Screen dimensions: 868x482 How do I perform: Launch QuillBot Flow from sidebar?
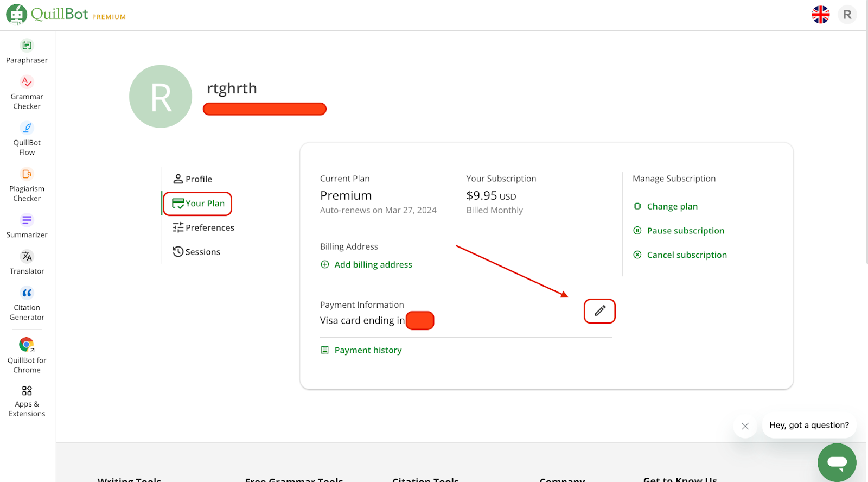[x=27, y=139]
